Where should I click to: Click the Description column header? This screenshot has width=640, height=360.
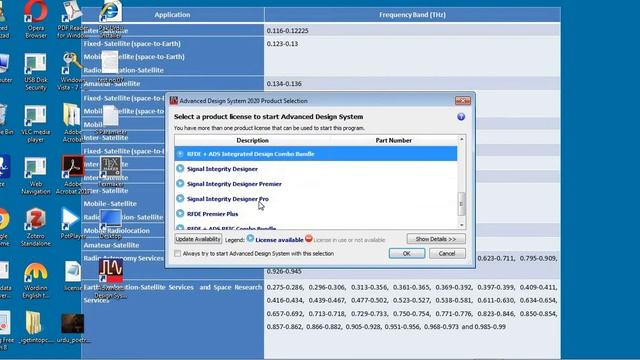point(252,140)
